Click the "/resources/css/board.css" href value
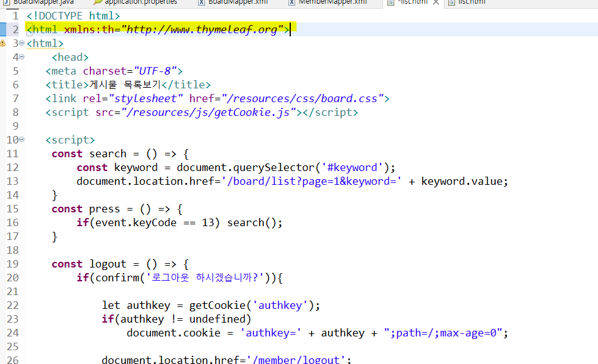Screen dimensions: 598x364 pos(303,98)
